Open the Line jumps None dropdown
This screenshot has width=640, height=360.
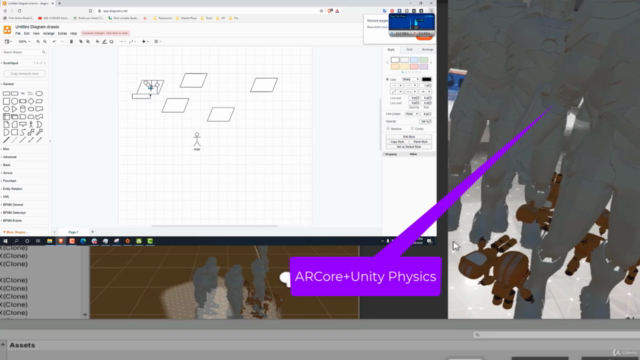(x=412, y=114)
